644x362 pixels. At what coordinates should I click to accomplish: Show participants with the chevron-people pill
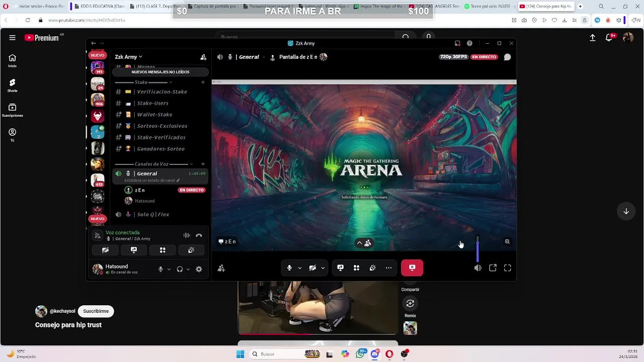[x=364, y=243]
